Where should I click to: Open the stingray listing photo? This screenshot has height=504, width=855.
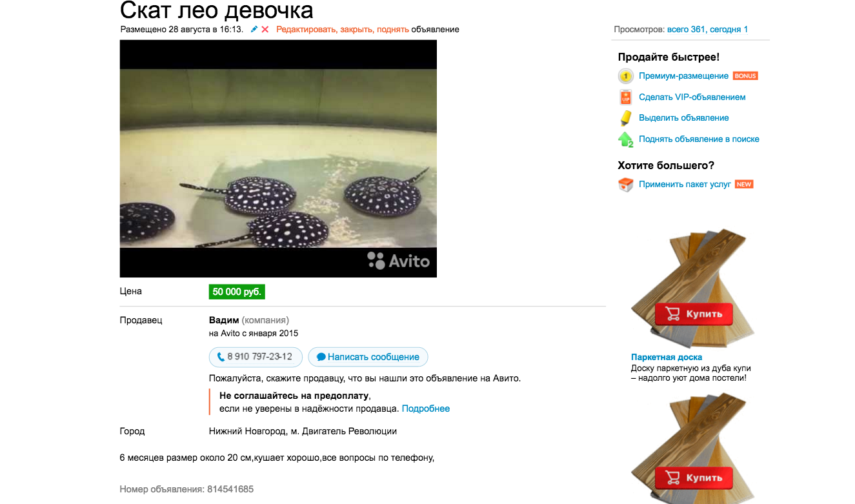[x=278, y=159]
